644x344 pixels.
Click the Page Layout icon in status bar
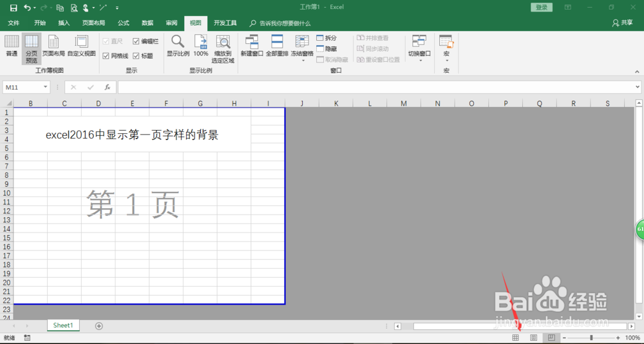(x=533, y=338)
